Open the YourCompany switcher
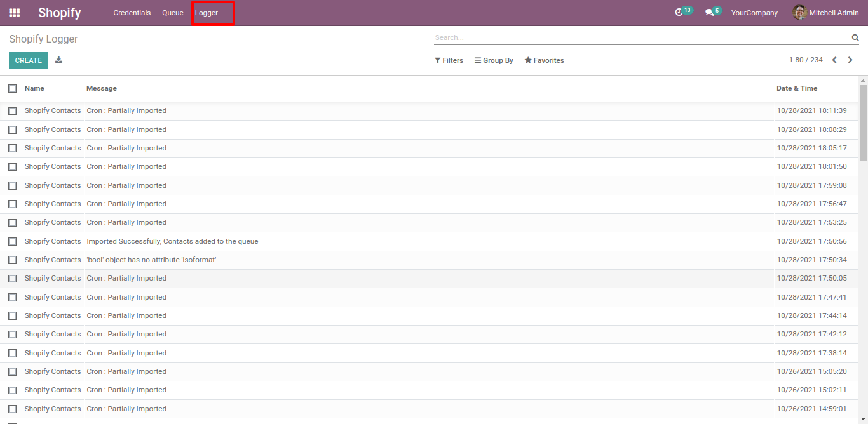This screenshot has width=868, height=424. click(x=754, y=13)
